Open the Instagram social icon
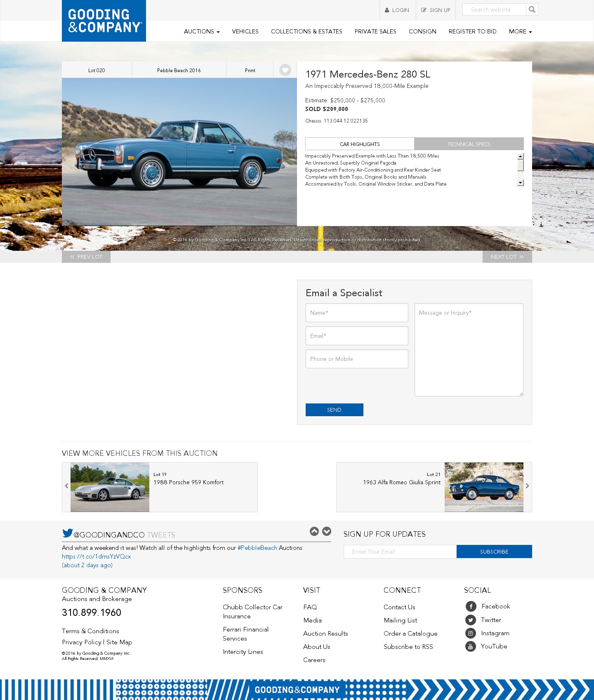 pos(471,633)
